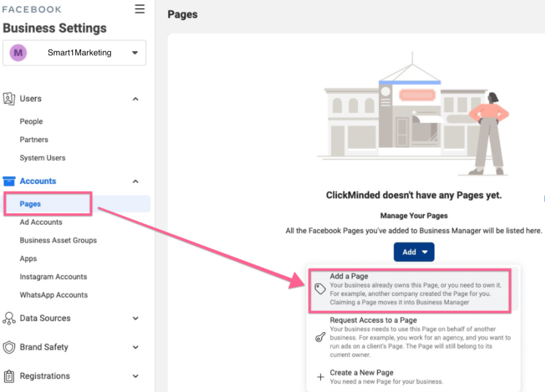Open Ad Accounts in sidebar
This screenshot has width=545, height=392.
click(x=41, y=222)
